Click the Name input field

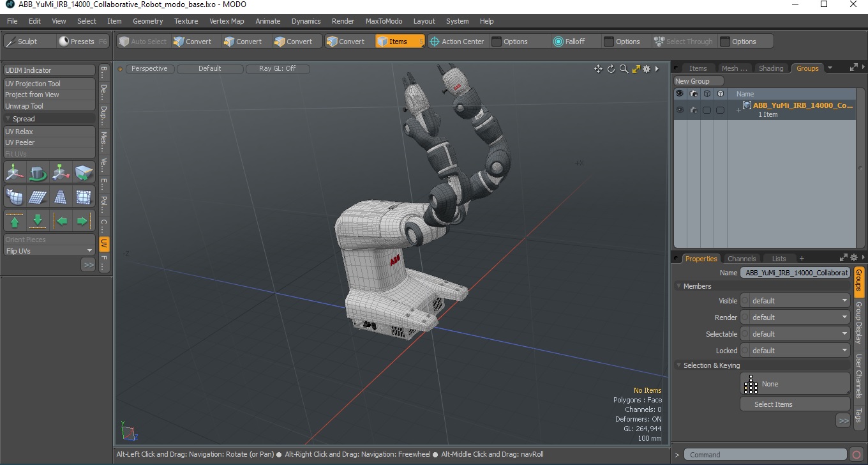coord(796,273)
